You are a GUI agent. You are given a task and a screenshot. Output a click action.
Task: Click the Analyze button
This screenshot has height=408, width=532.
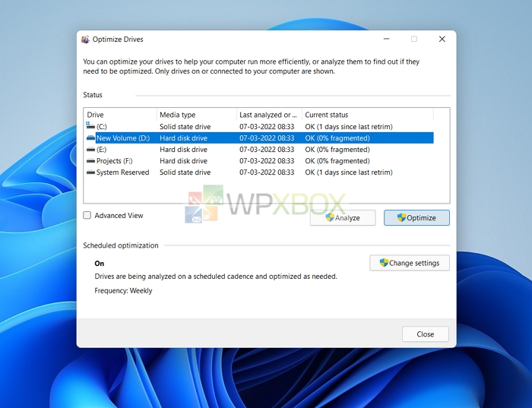[343, 218]
